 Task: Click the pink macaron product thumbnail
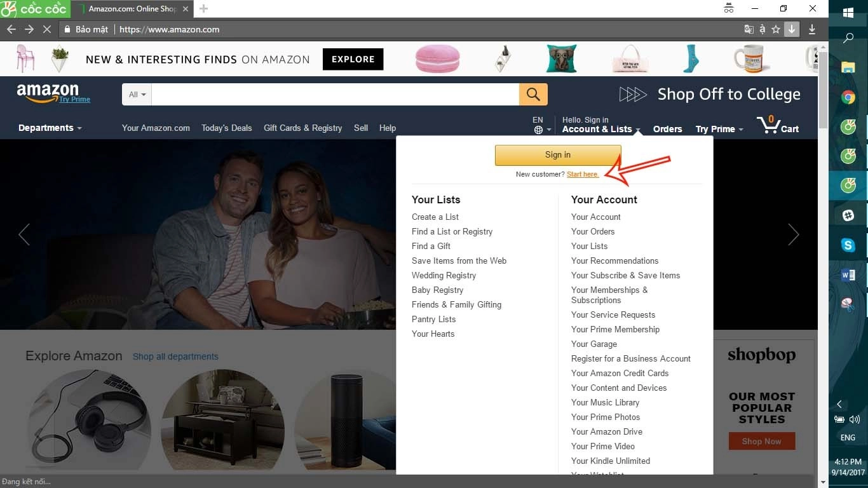tap(437, 58)
